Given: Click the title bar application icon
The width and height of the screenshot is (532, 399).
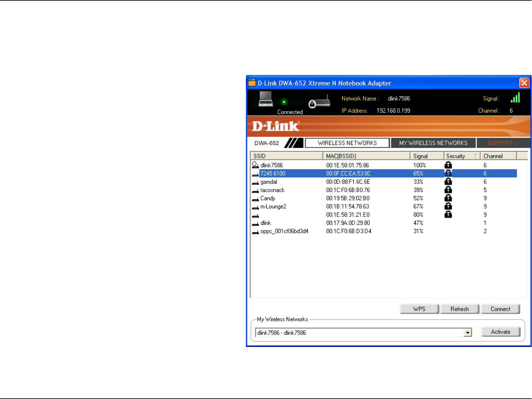Looking at the screenshot, I should coord(252,83).
